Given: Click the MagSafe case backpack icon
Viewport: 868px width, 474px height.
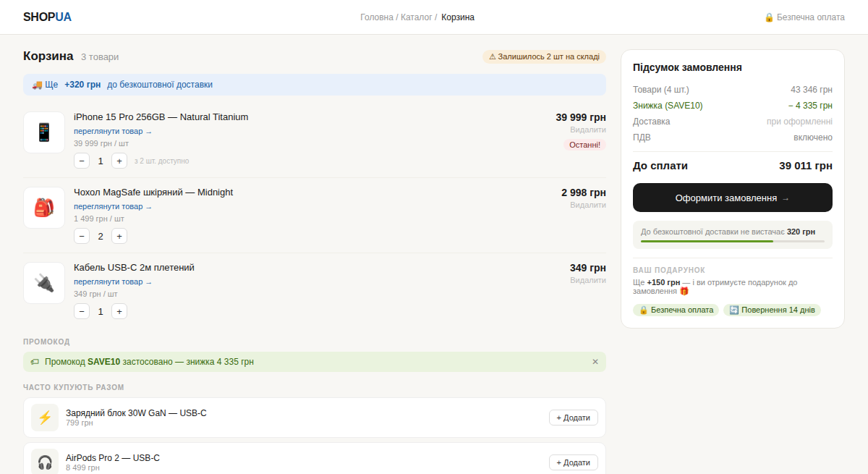Looking at the screenshot, I should tap(44, 208).
